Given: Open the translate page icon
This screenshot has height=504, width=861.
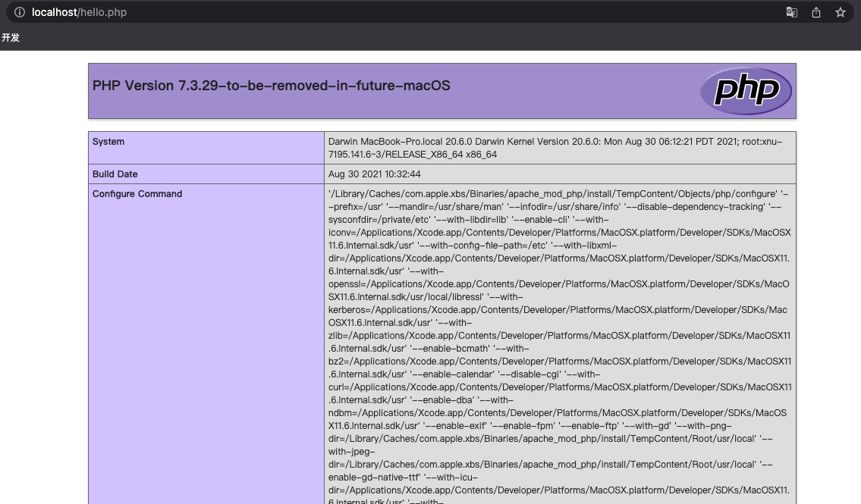Looking at the screenshot, I should (791, 12).
